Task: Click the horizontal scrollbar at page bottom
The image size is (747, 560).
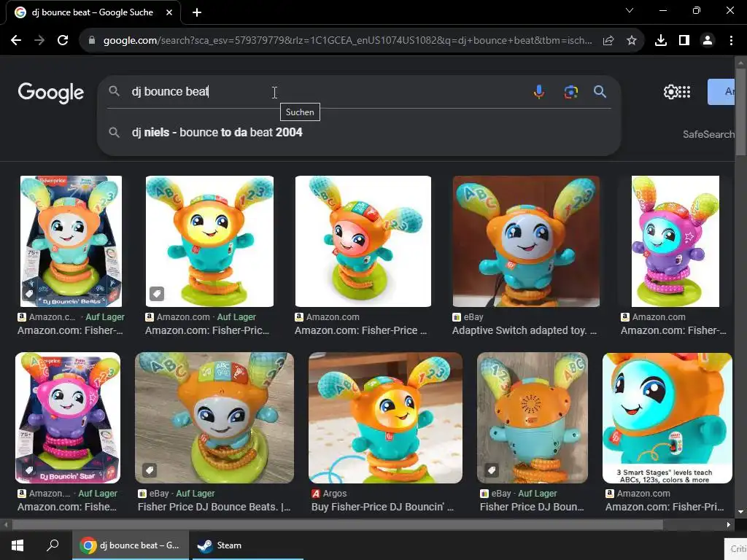Action: click(337, 525)
